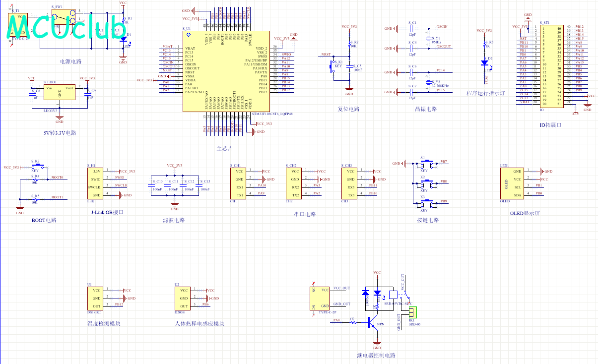Select the STM32F103C8T6 main chip symbol
This screenshot has height=364, width=598.
click(226, 72)
